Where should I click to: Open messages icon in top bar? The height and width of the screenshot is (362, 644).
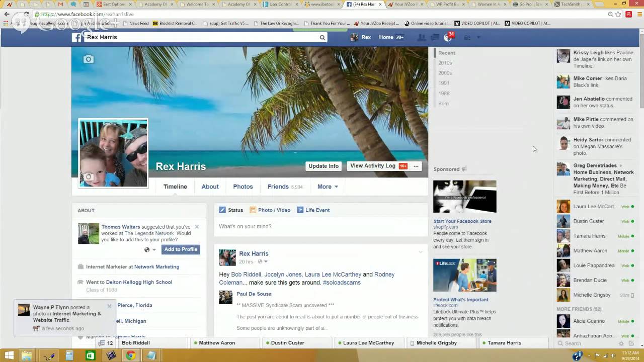[x=435, y=37]
